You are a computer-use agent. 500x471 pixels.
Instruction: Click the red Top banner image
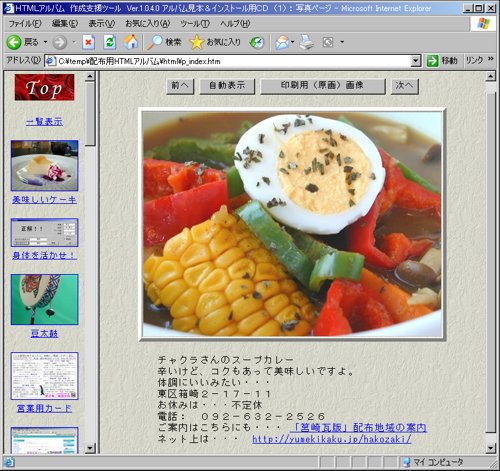[44, 87]
